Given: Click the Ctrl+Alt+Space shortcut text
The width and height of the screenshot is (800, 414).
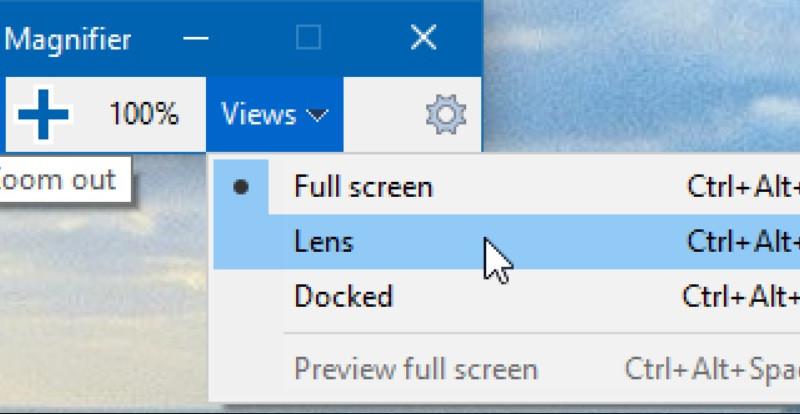Looking at the screenshot, I should tap(712, 370).
